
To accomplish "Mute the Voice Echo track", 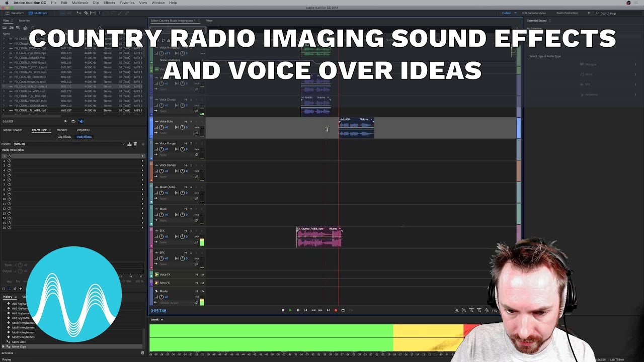I will coord(185,122).
